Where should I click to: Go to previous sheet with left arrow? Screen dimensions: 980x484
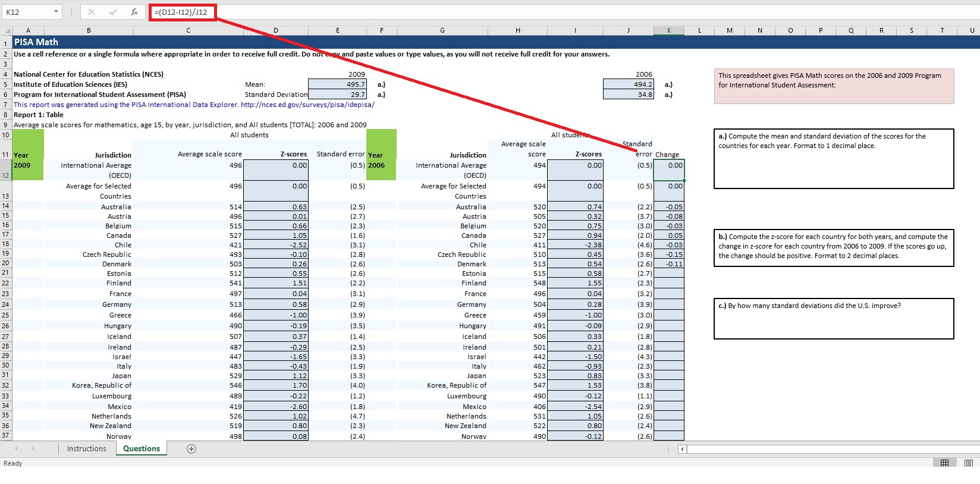coord(16,449)
